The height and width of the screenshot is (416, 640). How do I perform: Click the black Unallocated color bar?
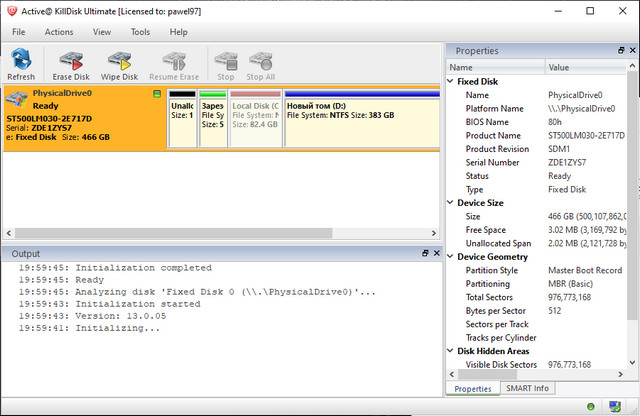182,94
